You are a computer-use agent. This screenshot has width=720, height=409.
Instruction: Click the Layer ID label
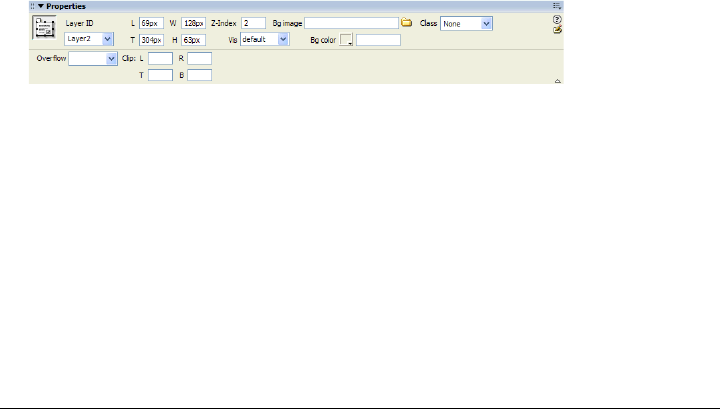click(79, 23)
